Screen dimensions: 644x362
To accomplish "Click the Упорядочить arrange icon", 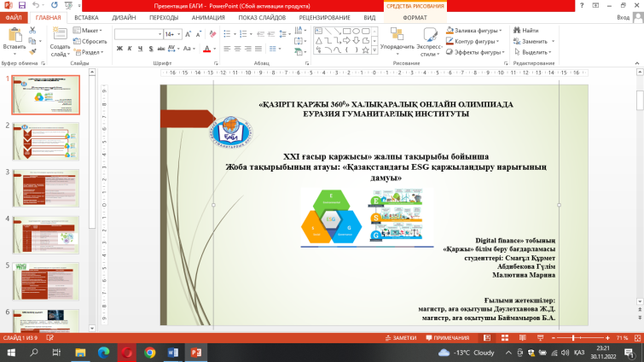I will (397, 35).
